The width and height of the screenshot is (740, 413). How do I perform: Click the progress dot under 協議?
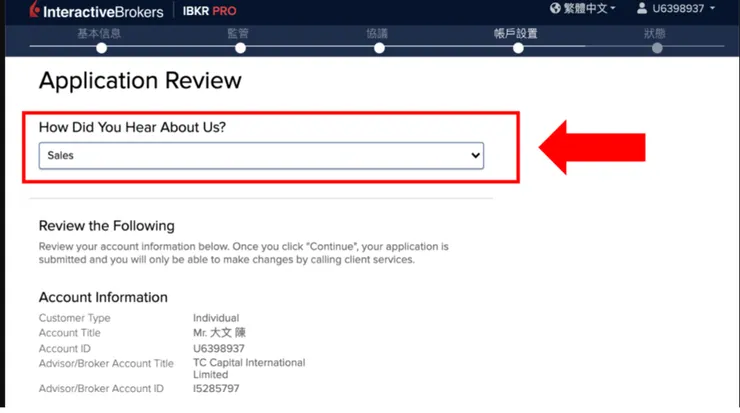pyautogui.click(x=379, y=48)
